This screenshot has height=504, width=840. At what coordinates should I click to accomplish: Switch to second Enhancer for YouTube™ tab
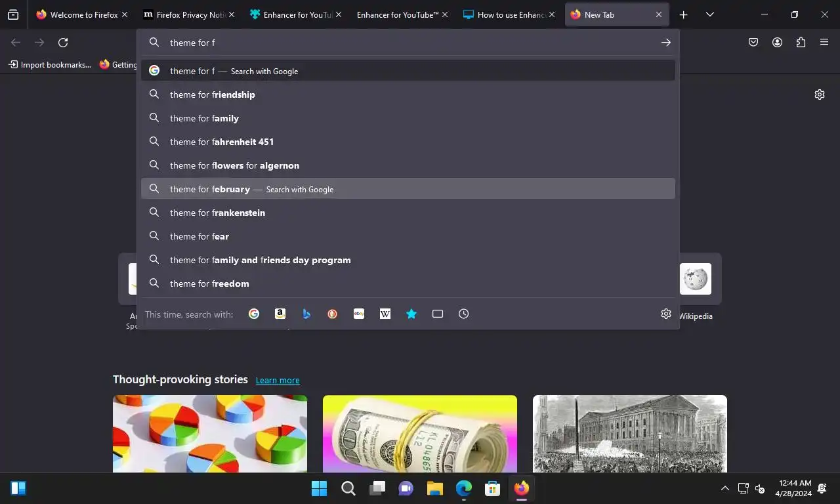[x=402, y=14]
